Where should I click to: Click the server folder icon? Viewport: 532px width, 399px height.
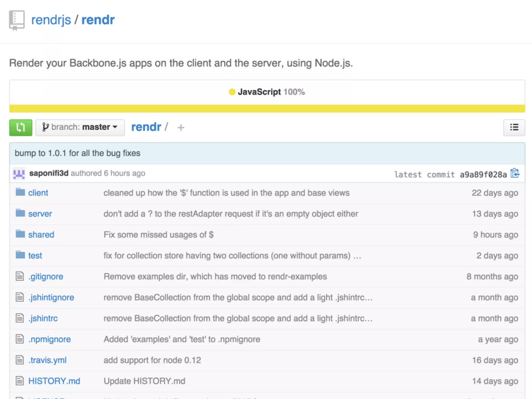20,213
